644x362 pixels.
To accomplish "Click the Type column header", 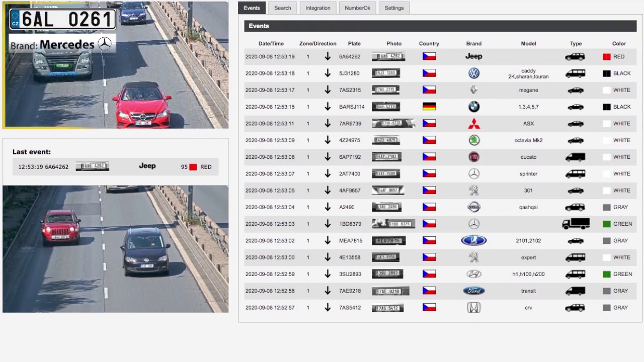I will click(x=576, y=44).
